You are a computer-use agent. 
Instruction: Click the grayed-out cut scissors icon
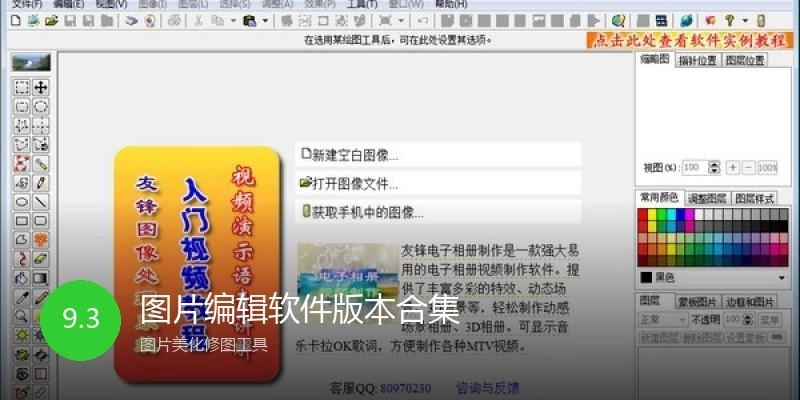click(x=198, y=21)
